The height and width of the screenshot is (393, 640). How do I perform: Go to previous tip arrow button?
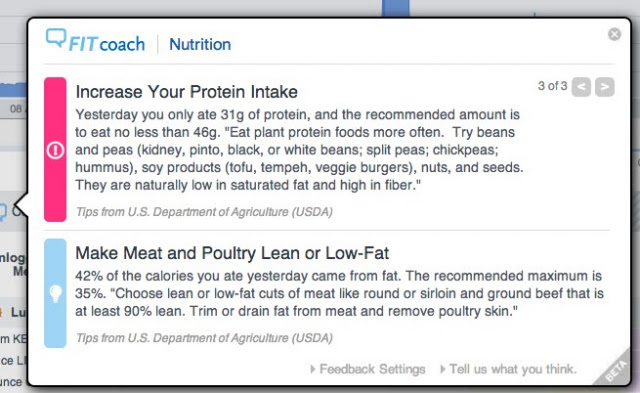pyautogui.click(x=581, y=87)
